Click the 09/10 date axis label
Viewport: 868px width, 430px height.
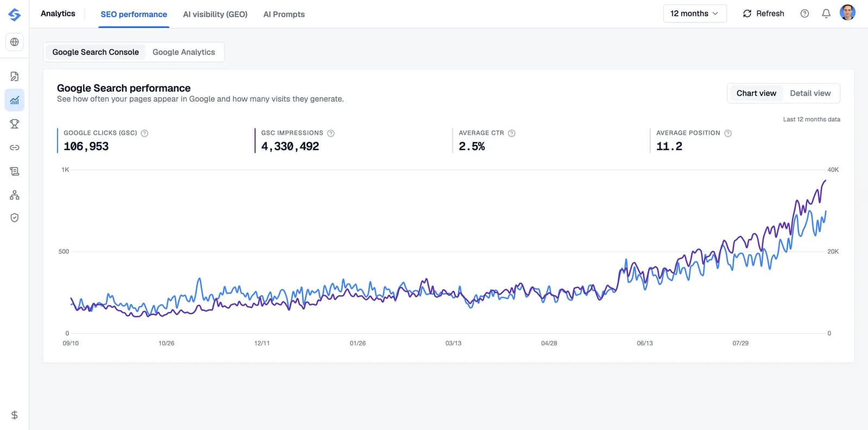[71, 343]
